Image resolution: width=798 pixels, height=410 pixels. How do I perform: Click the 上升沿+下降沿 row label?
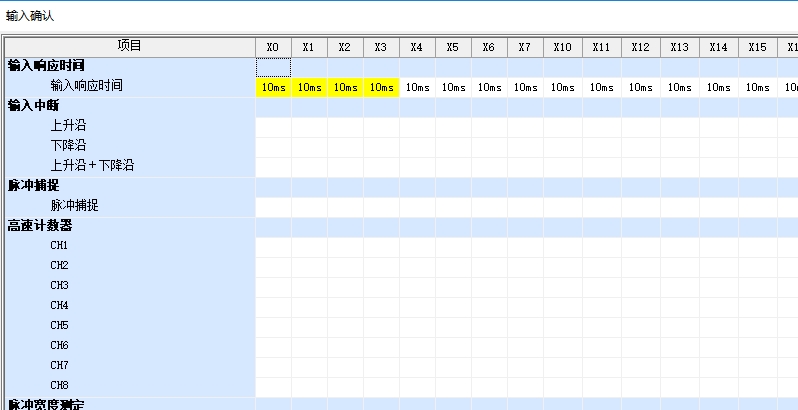coord(92,166)
